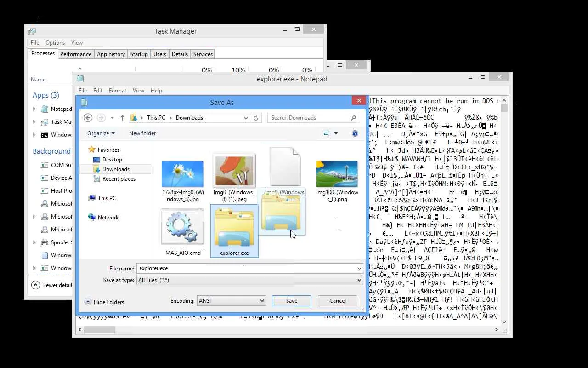The image size is (588, 368).
Task: Change the view using the view icon
Action: point(326,133)
